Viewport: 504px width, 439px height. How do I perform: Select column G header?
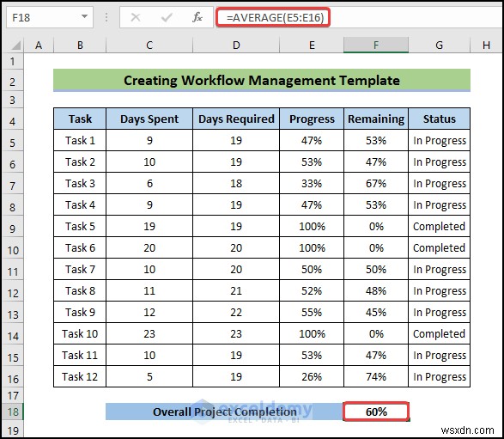click(439, 45)
